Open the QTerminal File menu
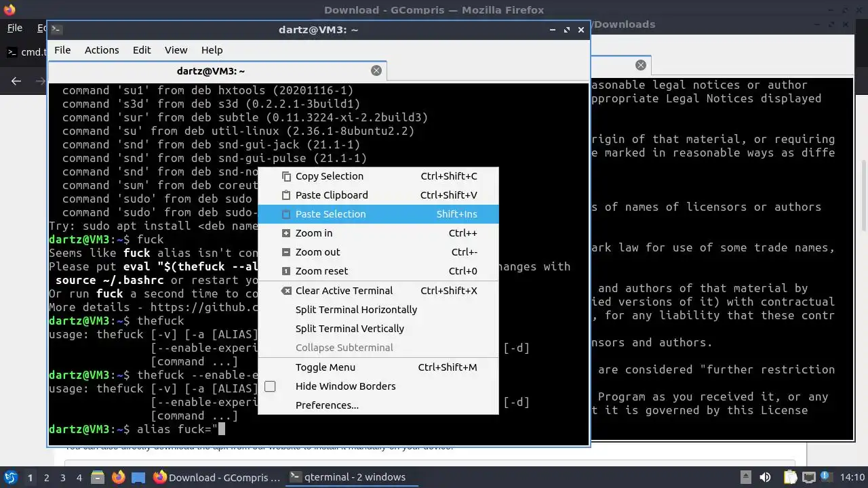 click(62, 50)
